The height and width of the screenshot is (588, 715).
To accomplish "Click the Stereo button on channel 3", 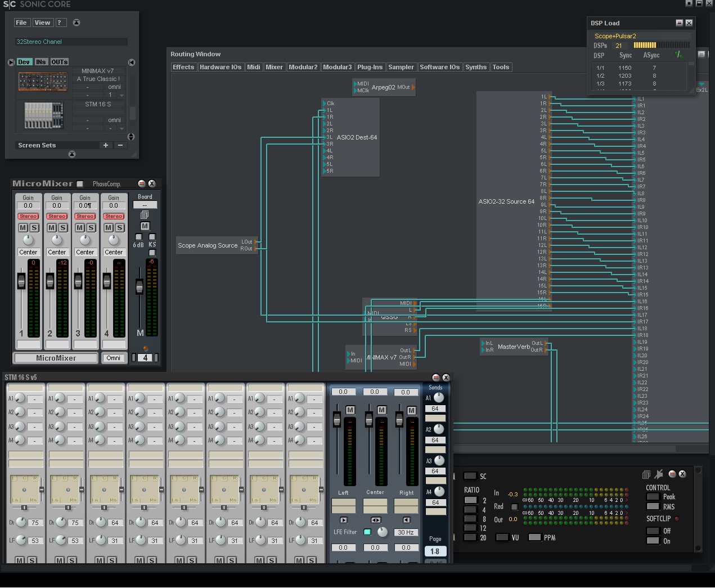I will tap(85, 217).
